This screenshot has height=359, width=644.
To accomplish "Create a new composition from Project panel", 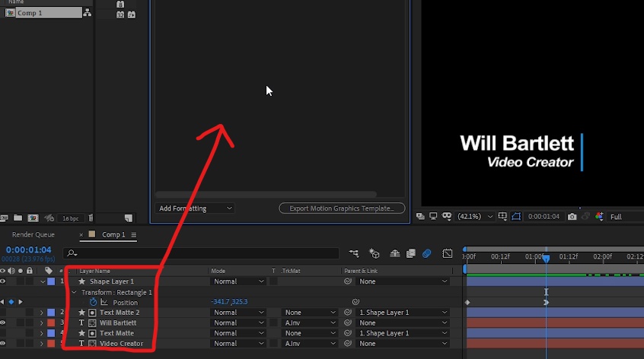I will coord(33,218).
